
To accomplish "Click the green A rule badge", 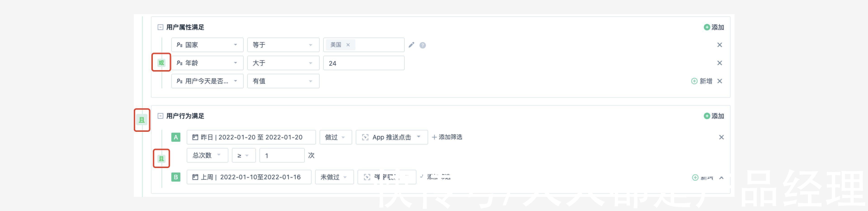I will 176,137.
